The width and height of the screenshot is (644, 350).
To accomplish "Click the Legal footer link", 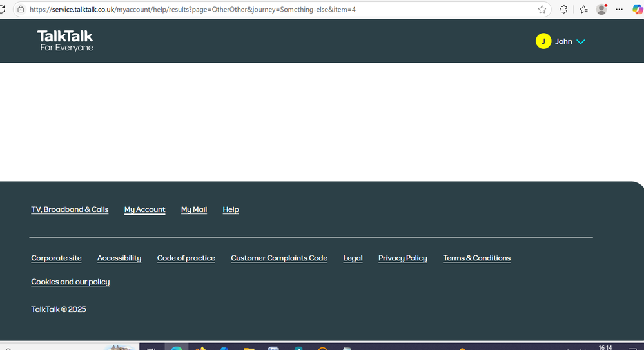I will click(353, 258).
